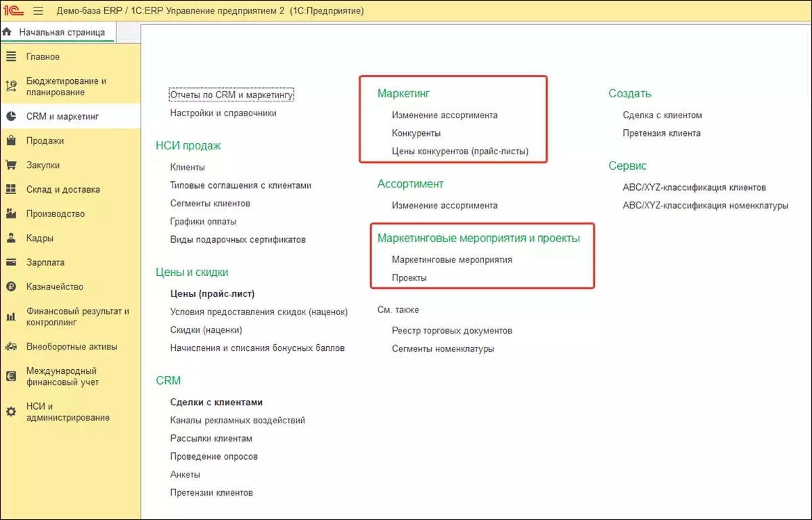
Task: Open Цены конкурентов (прайс-листы)
Action: 460,151
